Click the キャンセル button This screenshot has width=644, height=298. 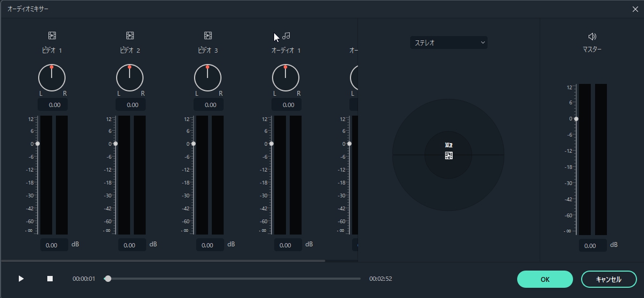click(609, 279)
